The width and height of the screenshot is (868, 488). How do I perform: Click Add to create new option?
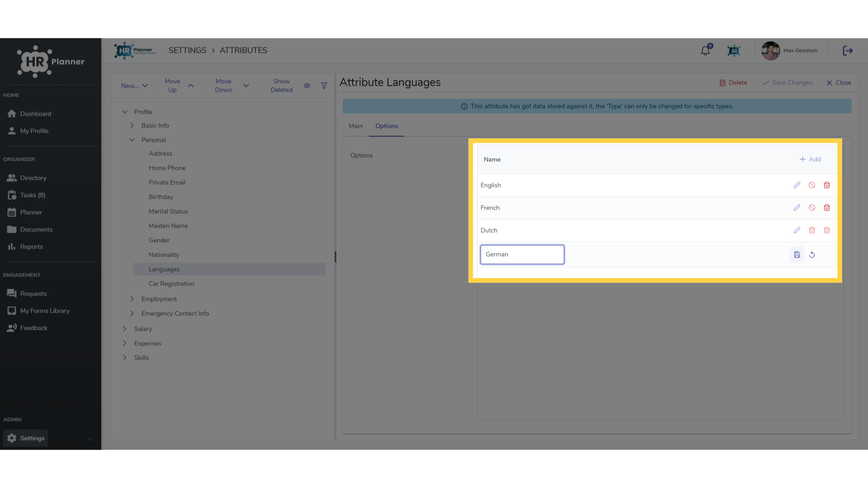[810, 160]
